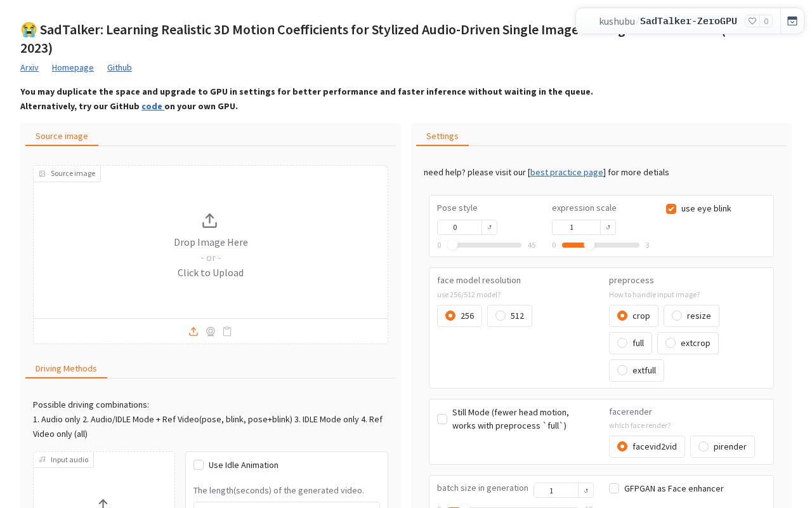
Task: Select facevid2vid face render
Action: [647, 446]
